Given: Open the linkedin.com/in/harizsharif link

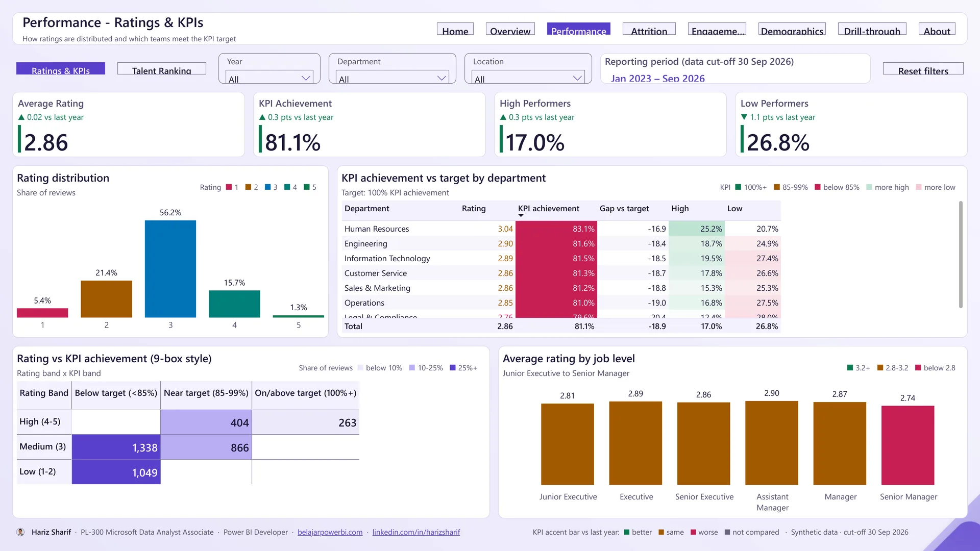Looking at the screenshot, I should point(416,532).
